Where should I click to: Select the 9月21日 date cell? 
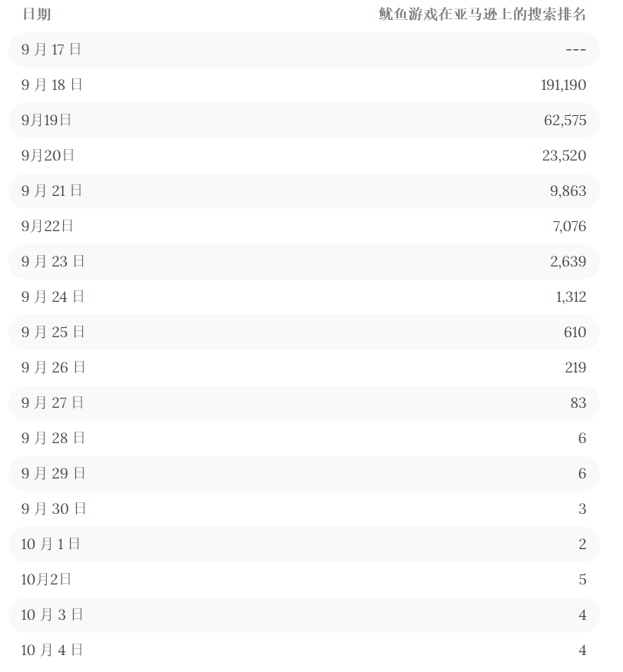point(52,191)
